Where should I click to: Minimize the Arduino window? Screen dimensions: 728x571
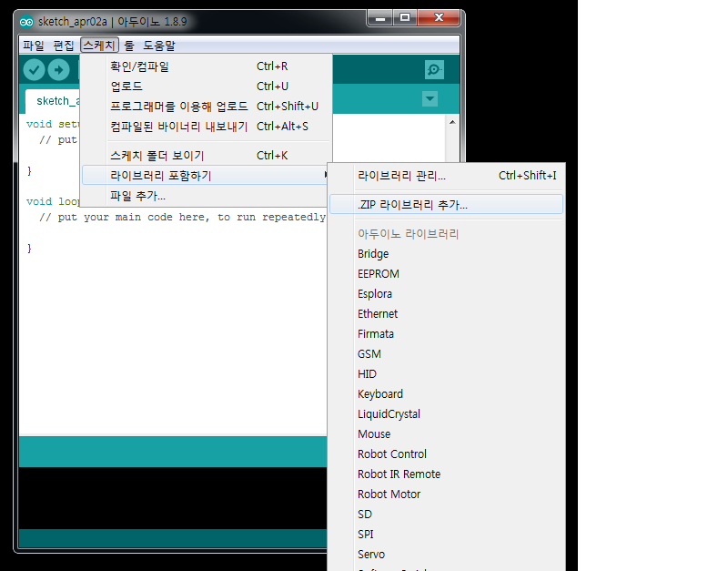380,18
